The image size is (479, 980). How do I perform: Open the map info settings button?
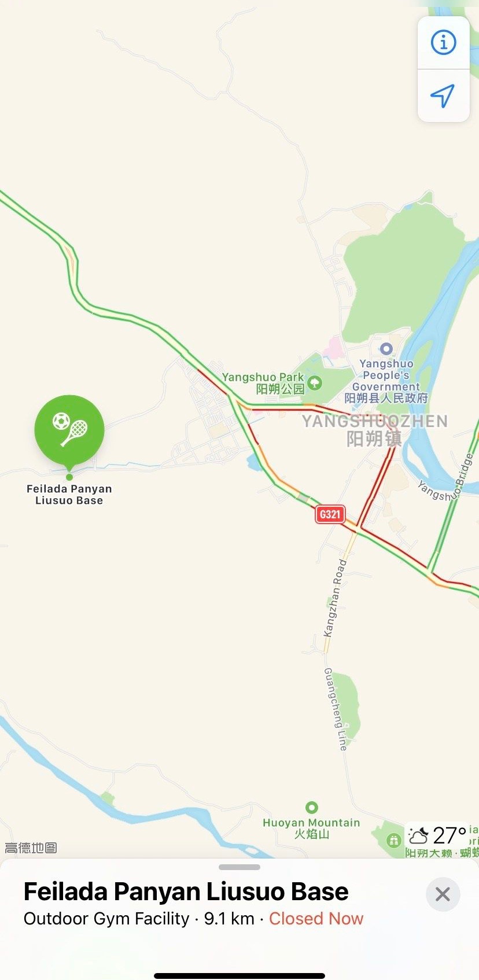(x=443, y=43)
